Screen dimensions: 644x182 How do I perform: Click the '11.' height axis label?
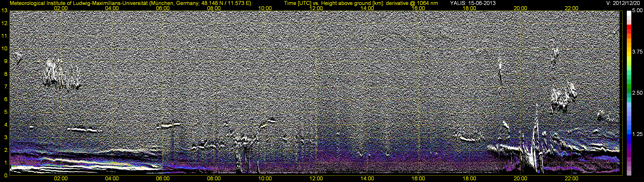(5, 36)
